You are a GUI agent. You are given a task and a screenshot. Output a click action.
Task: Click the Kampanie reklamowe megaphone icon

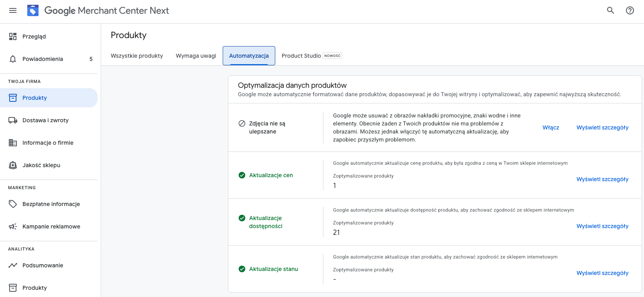(13, 226)
